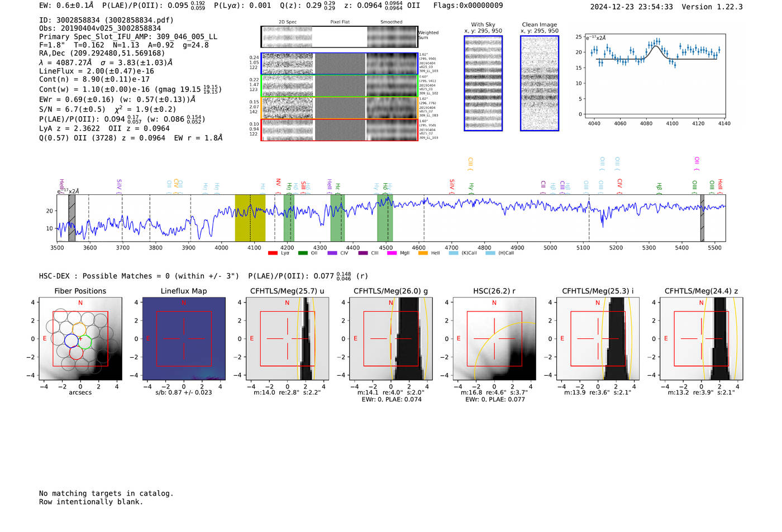This screenshot has width=782, height=532.
Task: Click the hatched gray band near 3550
Action: point(71,218)
